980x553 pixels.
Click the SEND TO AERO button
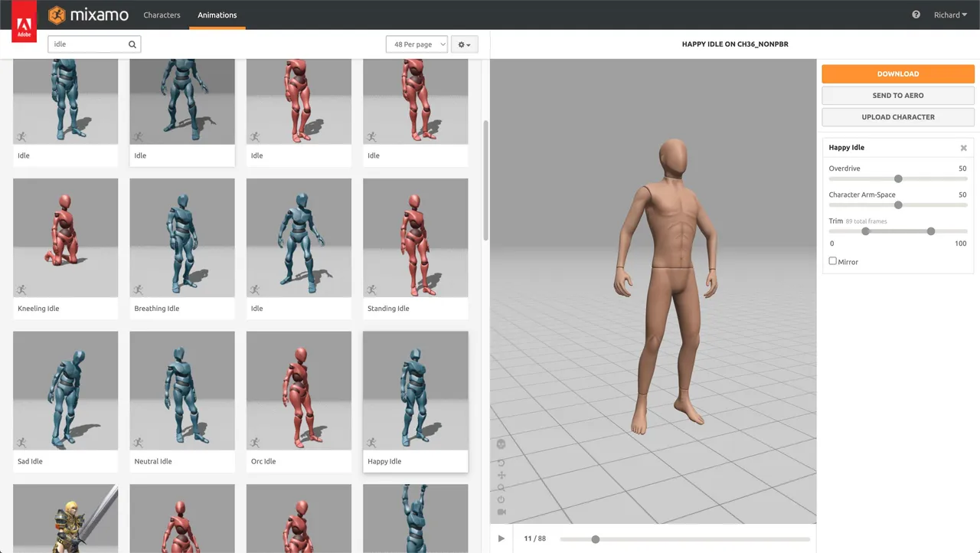coord(898,95)
